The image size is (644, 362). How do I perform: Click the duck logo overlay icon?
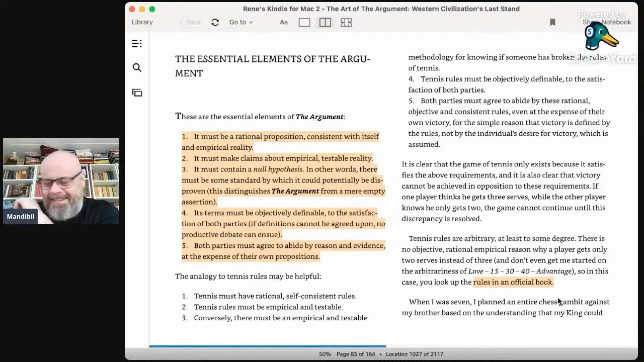(x=601, y=37)
